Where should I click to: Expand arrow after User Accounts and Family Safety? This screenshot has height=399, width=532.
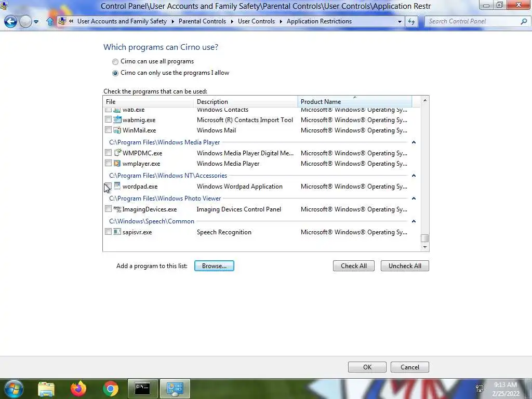tap(172, 21)
